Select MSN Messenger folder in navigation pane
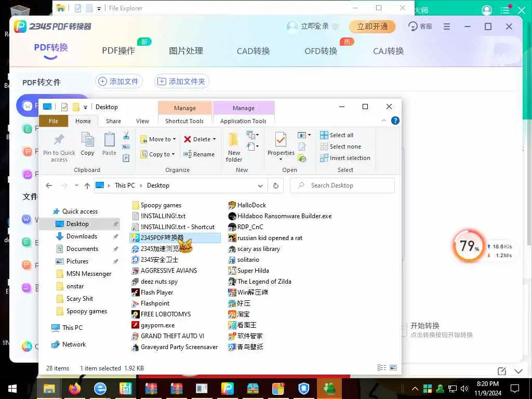Viewport: 532px width, 399px height. tap(88, 273)
